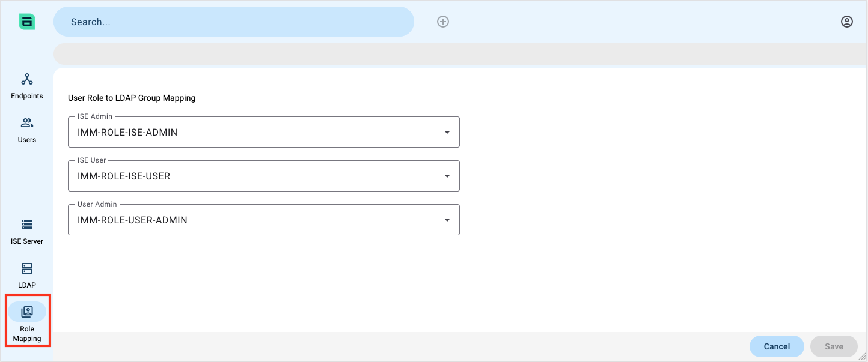Image resolution: width=868 pixels, height=362 pixels.
Task: Focus the Search input field
Action: [234, 22]
